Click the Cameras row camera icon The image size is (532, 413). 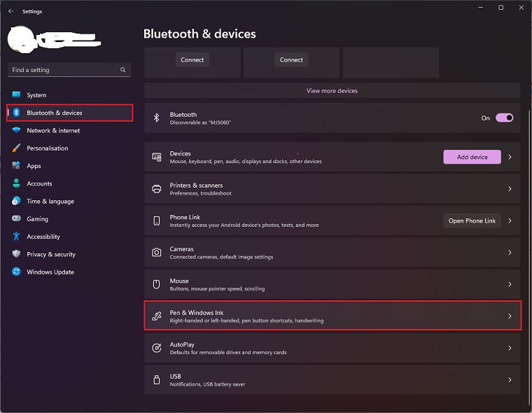(x=157, y=252)
